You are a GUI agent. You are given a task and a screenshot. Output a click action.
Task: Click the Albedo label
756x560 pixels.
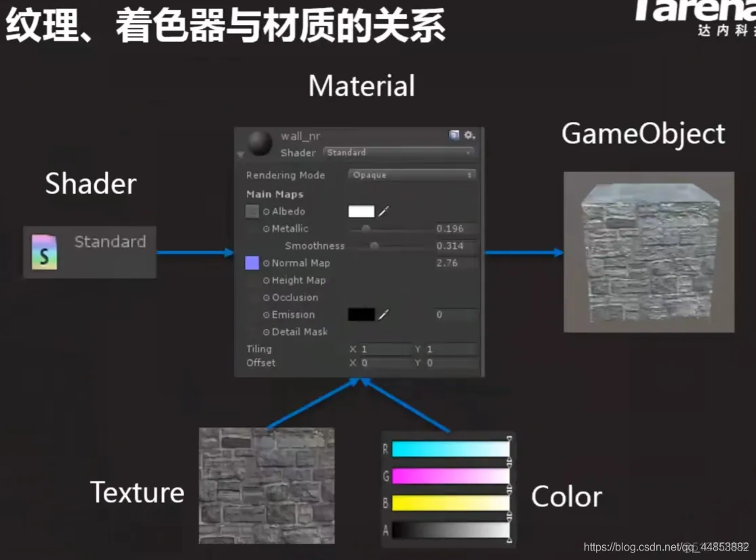coord(288,212)
